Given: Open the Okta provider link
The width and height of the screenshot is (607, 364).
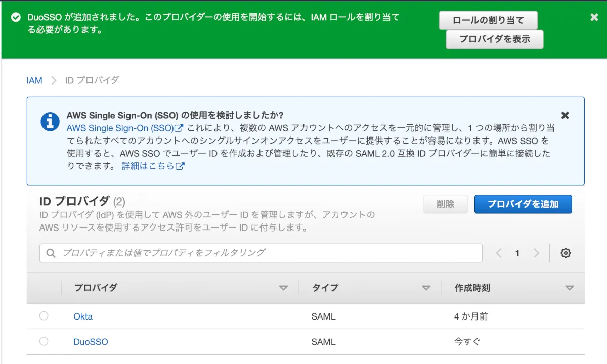Looking at the screenshot, I should [83, 316].
